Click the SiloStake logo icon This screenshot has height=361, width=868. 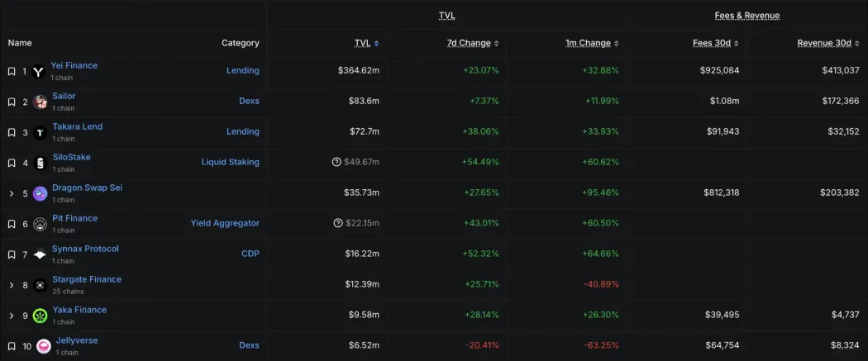pos(40,164)
